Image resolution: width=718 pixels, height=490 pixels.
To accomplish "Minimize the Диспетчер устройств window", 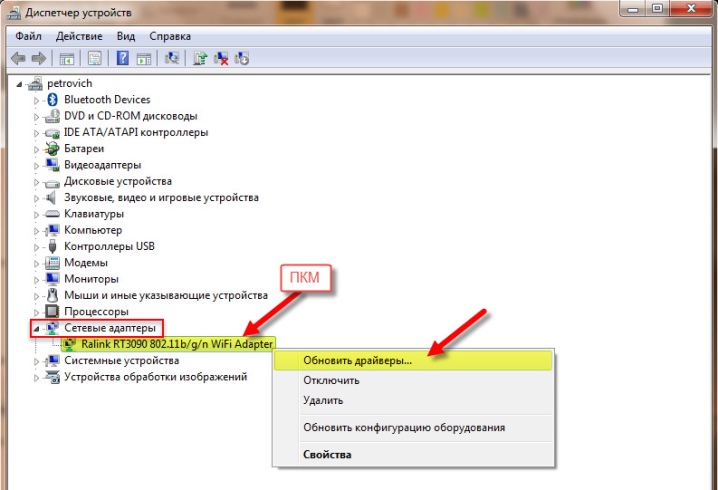I will tap(633, 8).
